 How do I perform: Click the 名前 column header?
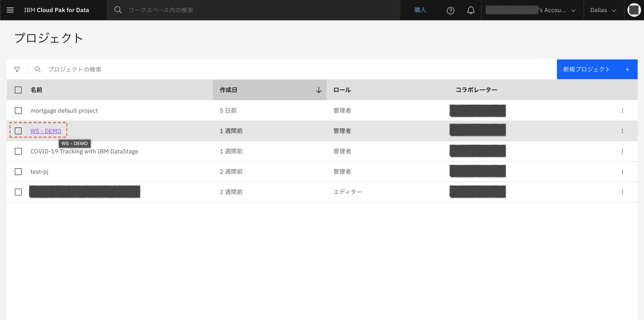(x=36, y=90)
